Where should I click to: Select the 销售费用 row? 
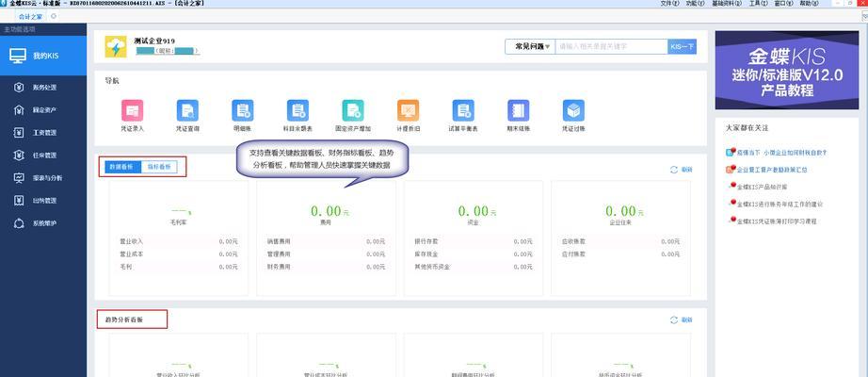click(326, 241)
